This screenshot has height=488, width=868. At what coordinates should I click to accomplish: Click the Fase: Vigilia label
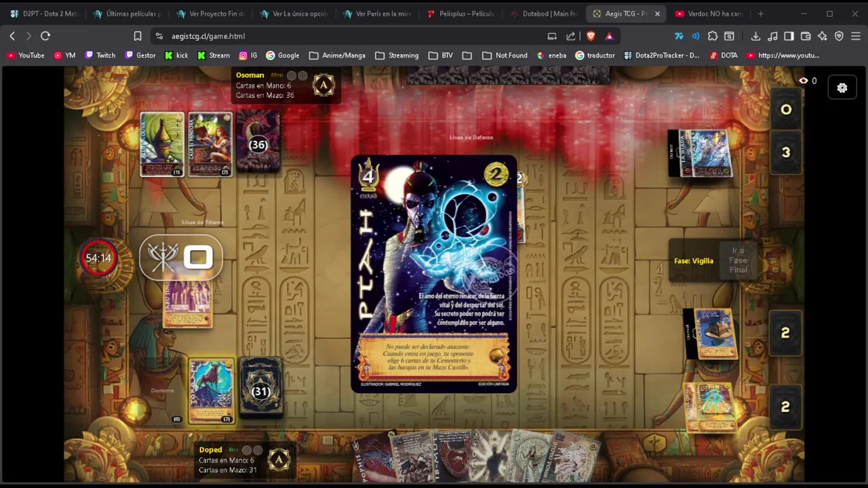[694, 261]
